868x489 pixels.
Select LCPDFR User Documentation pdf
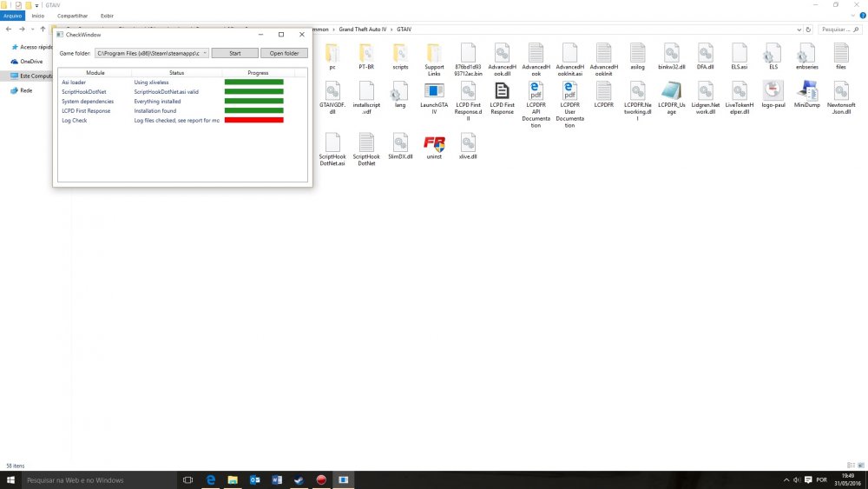(x=569, y=104)
